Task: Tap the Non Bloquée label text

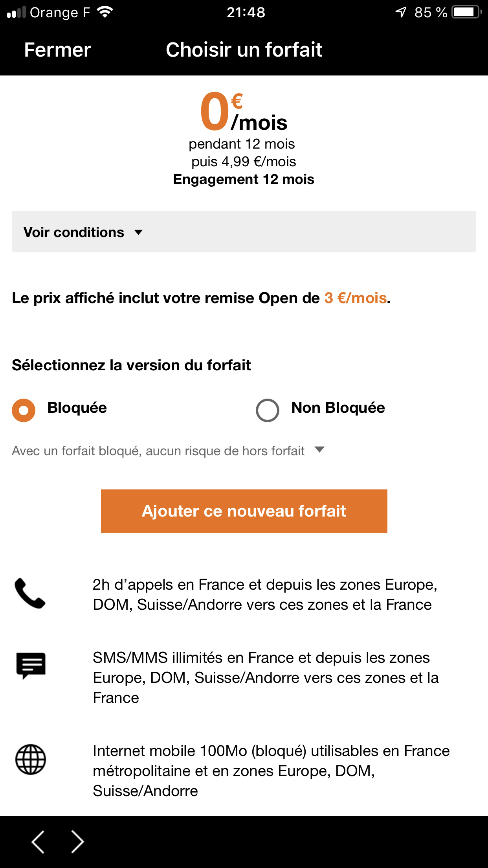Action: point(338,408)
